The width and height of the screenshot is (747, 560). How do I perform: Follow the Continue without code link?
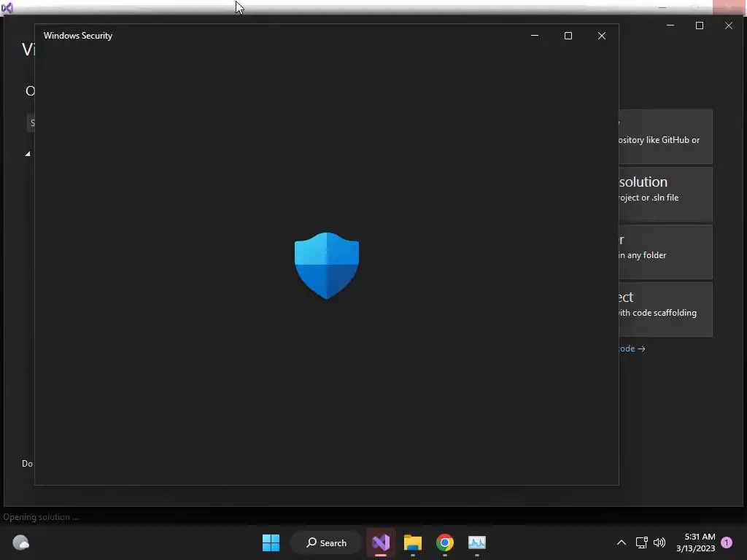(x=632, y=349)
